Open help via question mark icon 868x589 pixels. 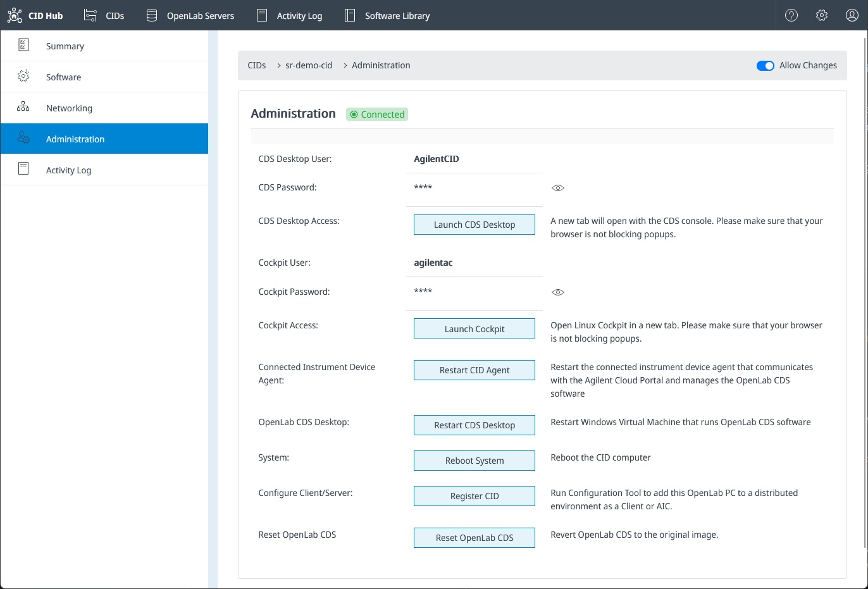click(x=791, y=15)
